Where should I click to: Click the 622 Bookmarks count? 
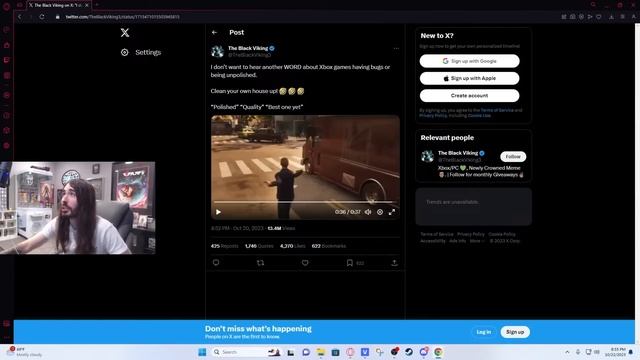[329, 246]
